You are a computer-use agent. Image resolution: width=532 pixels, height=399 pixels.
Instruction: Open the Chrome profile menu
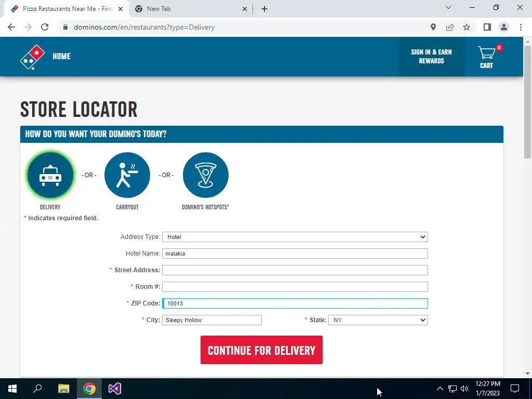tap(504, 27)
